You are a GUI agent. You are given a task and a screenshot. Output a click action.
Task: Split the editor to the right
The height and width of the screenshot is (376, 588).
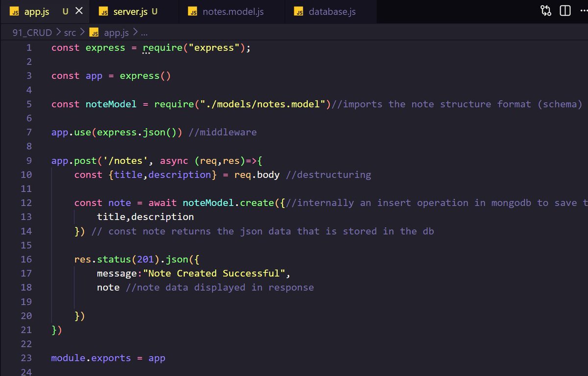565,11
